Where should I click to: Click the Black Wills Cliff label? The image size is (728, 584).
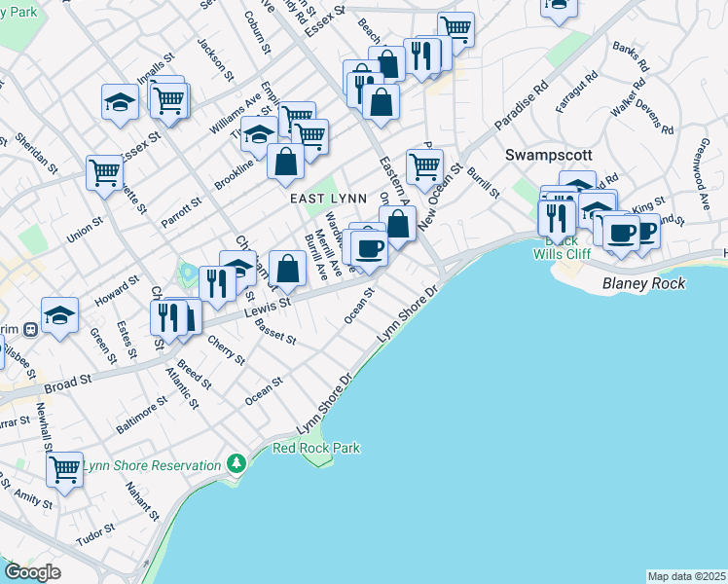562,248
